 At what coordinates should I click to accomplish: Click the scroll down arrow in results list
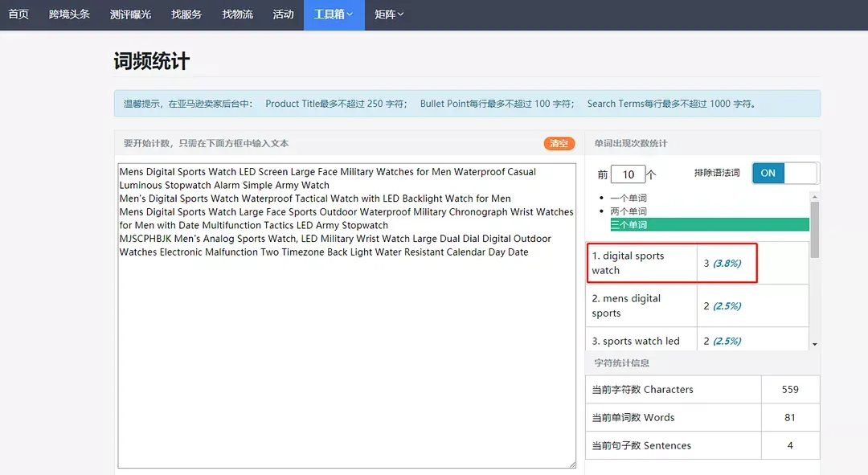(814, 344)
